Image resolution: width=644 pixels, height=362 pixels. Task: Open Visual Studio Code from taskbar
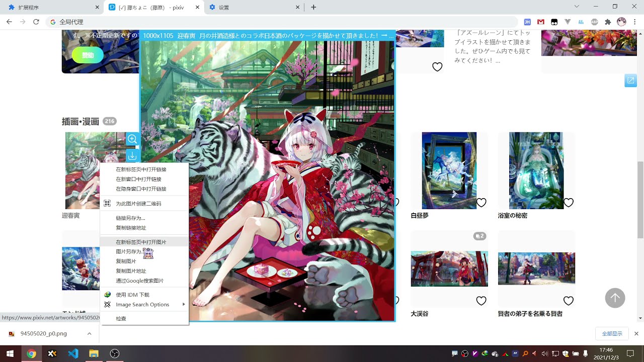73,353
